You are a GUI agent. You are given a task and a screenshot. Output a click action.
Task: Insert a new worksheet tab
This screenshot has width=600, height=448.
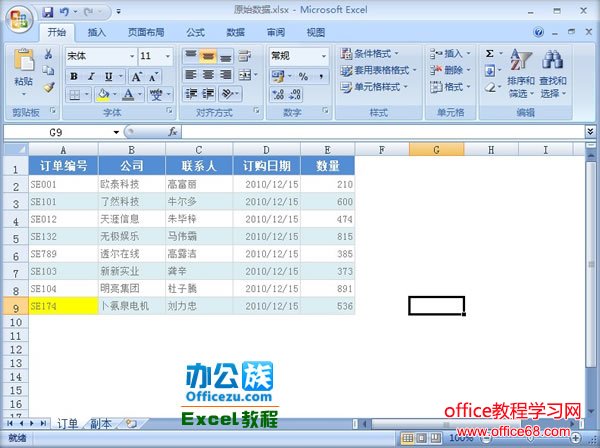[x=131, y=424]
